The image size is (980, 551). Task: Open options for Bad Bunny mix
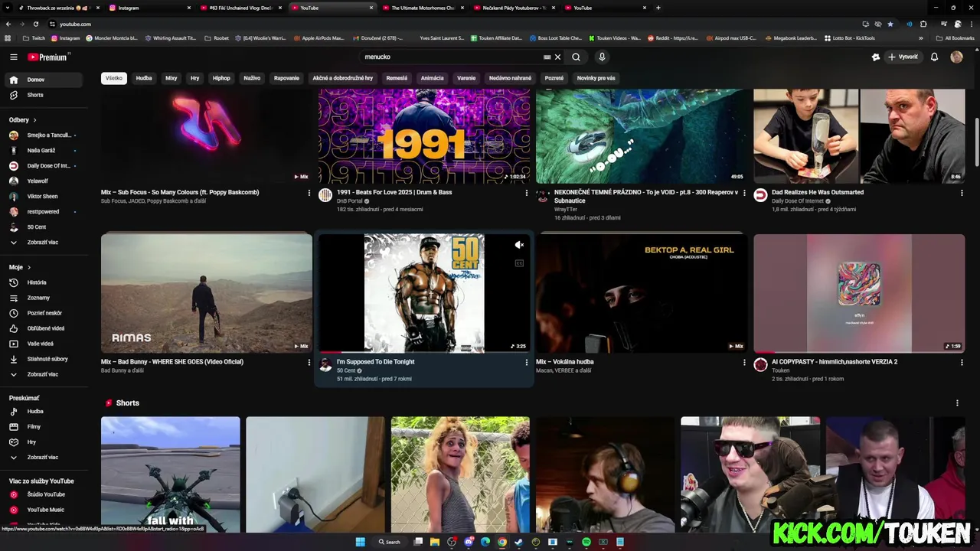(x=309, y=362)
